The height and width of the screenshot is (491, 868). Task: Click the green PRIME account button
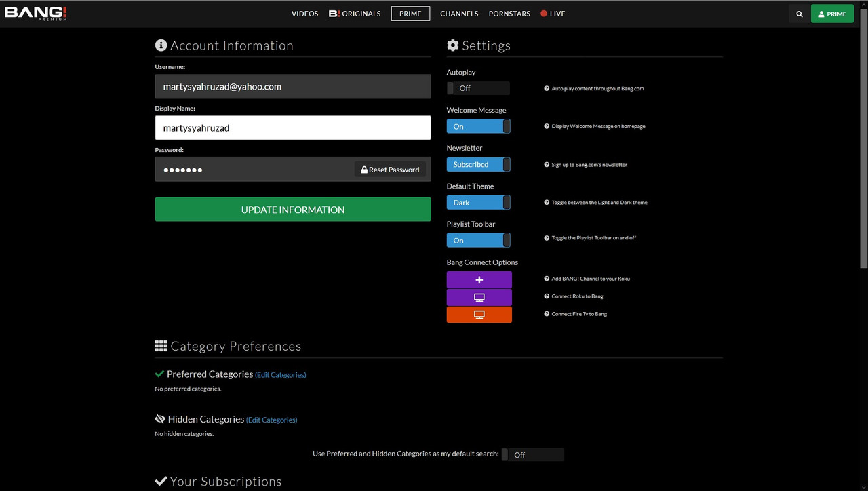pyautogui.click(x=832, y=14)
